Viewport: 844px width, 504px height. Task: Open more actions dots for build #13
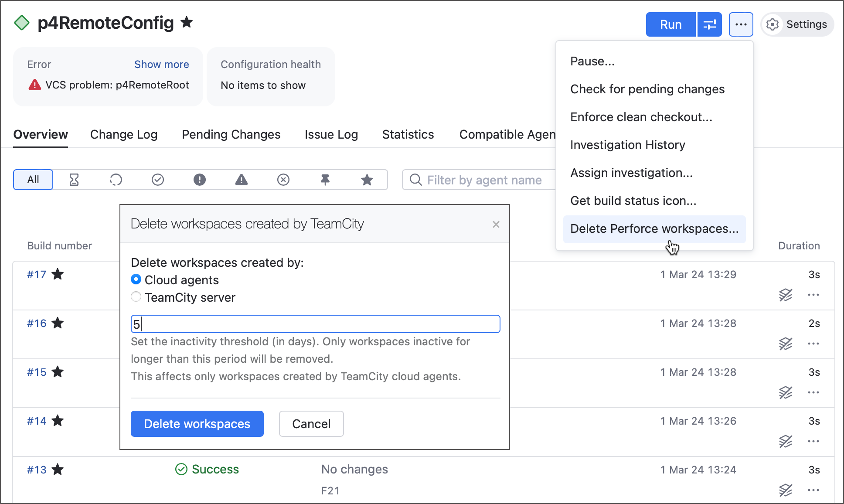813,490
